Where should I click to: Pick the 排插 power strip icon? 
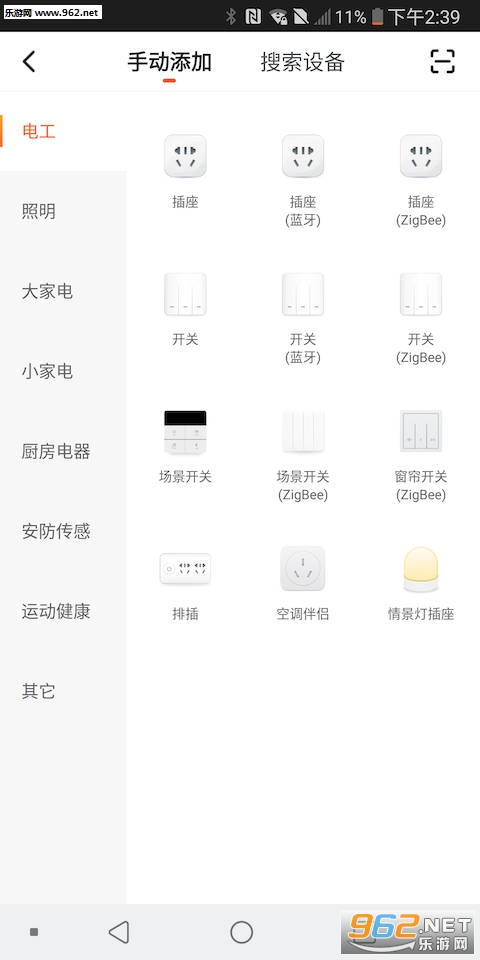[185, 569]
